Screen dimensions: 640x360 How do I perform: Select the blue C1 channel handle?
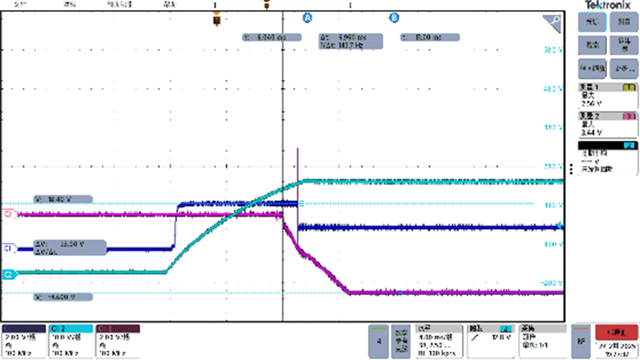point(9,248)
